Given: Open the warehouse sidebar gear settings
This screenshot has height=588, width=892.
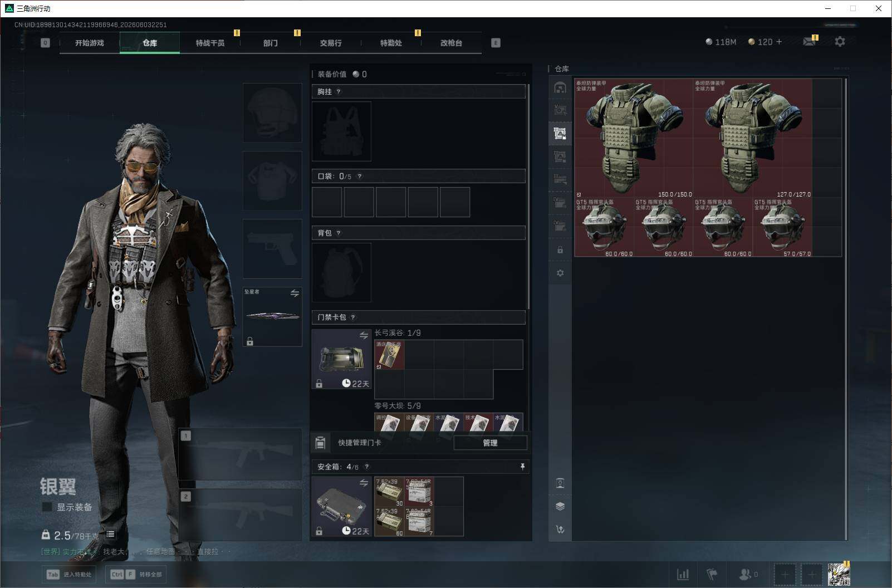Looking at the screenshot, I should pyautogui.click(x=560, y=273).
